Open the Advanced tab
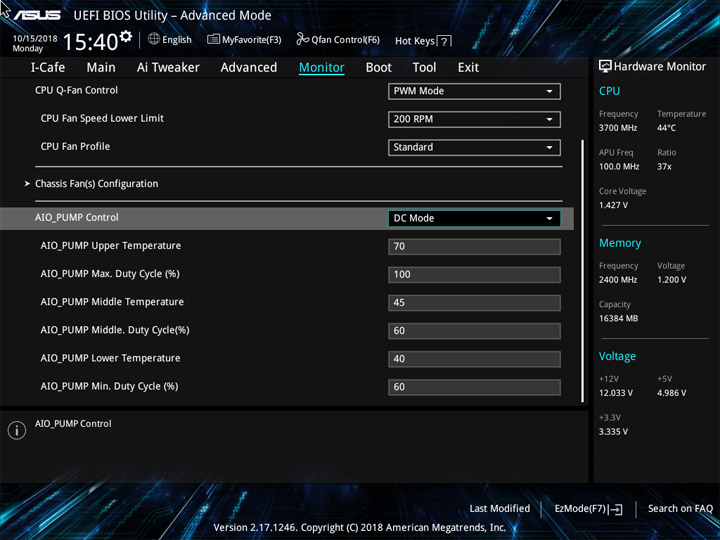The width and height of the screenshot is (720, 540). pyautogui.click(x=249, y=68)
